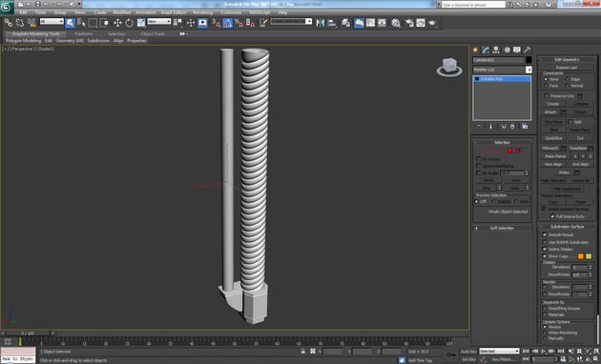This screenshot has height=364, width=601.
Task: Open the Material Editor icon
Action: pos(396,23)
